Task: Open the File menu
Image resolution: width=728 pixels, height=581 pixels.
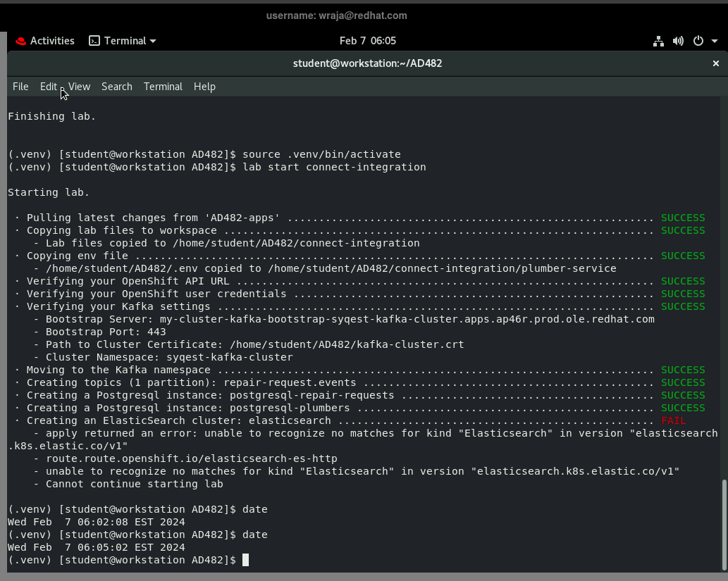Action: click(20, 87)
